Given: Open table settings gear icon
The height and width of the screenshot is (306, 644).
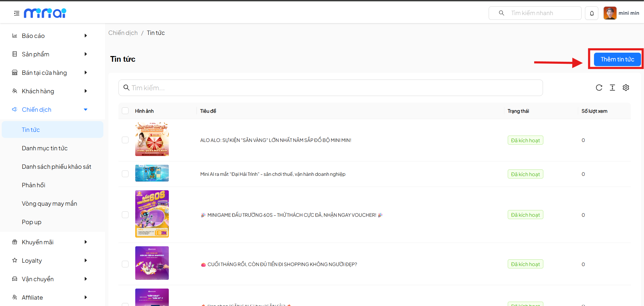Looking at the screenshot, I should (626, 88).
